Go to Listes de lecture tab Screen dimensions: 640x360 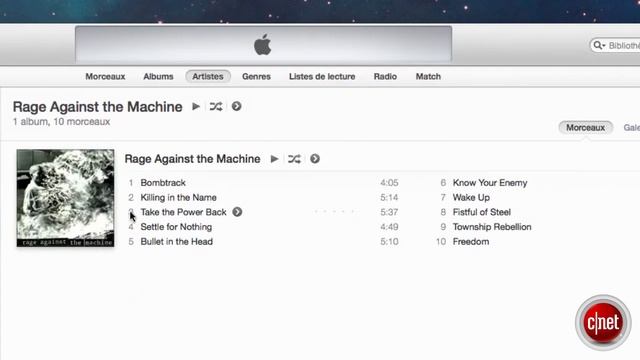[x=322, y=76]
